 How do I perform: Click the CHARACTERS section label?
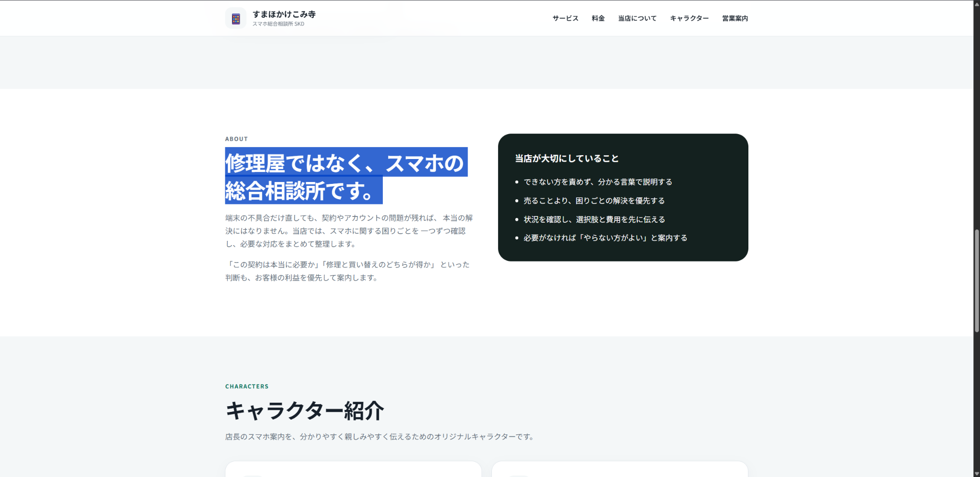pos(247,386)
